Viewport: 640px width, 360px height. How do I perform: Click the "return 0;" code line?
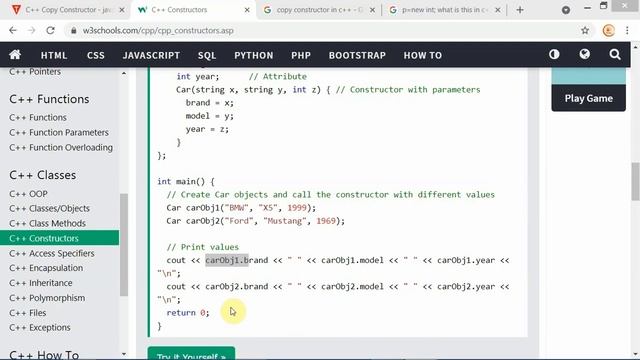click(x=188, y=313)
